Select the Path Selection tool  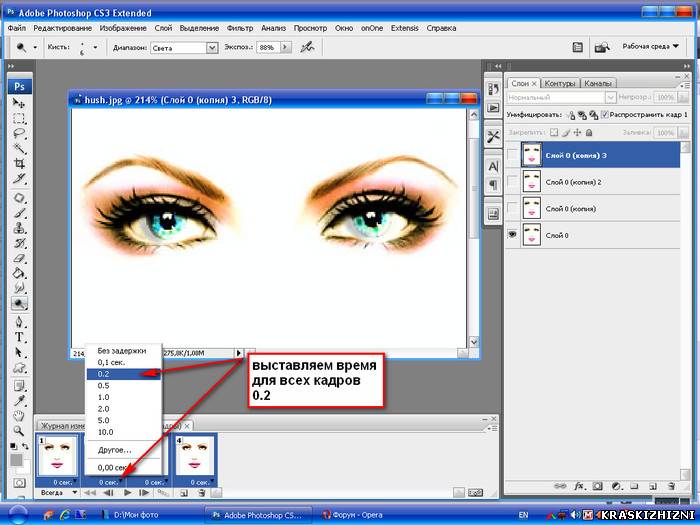coord(19,352)
